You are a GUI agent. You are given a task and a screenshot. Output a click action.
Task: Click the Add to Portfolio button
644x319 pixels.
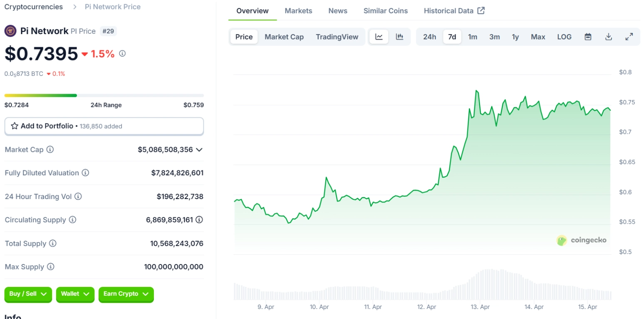click(x=104, y=126)
